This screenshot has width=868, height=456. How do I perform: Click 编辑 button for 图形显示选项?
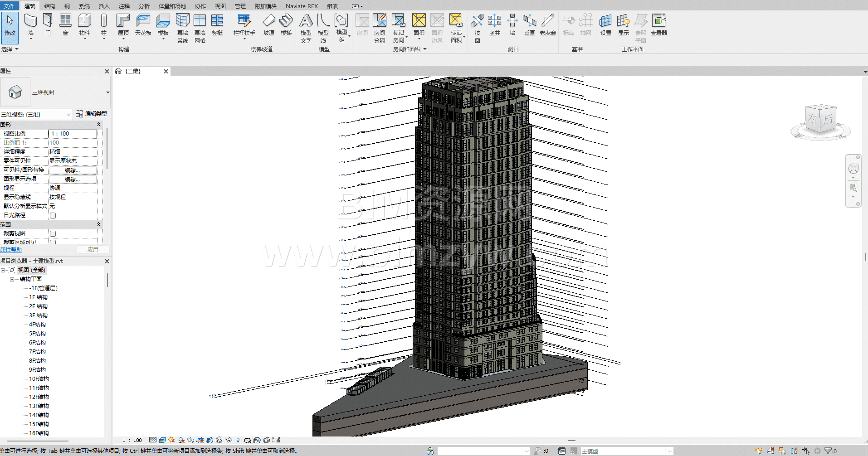tap(73, 179)
